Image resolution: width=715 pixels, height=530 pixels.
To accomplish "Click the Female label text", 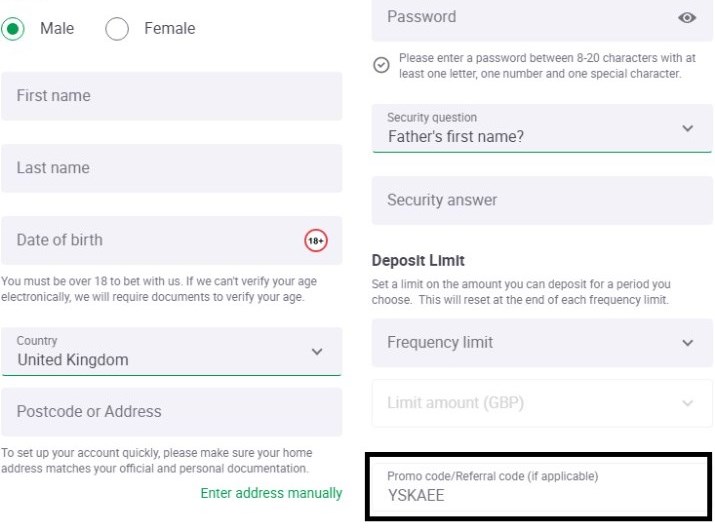I will [170, 28].
